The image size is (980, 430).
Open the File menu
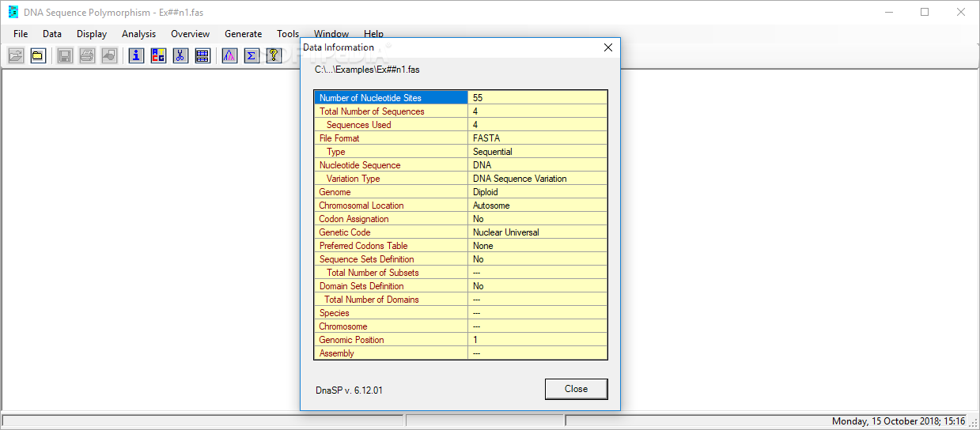click(21, 34)
